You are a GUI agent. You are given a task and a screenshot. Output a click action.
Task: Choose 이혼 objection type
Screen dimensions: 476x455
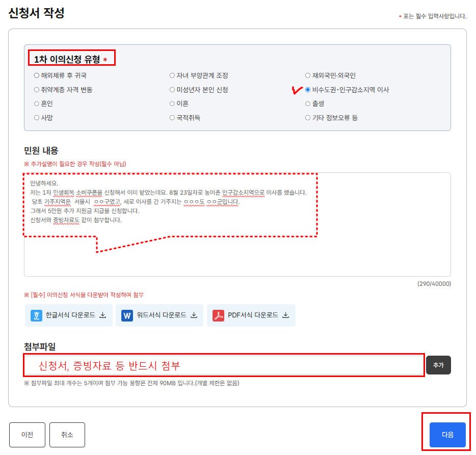point(172,104)
